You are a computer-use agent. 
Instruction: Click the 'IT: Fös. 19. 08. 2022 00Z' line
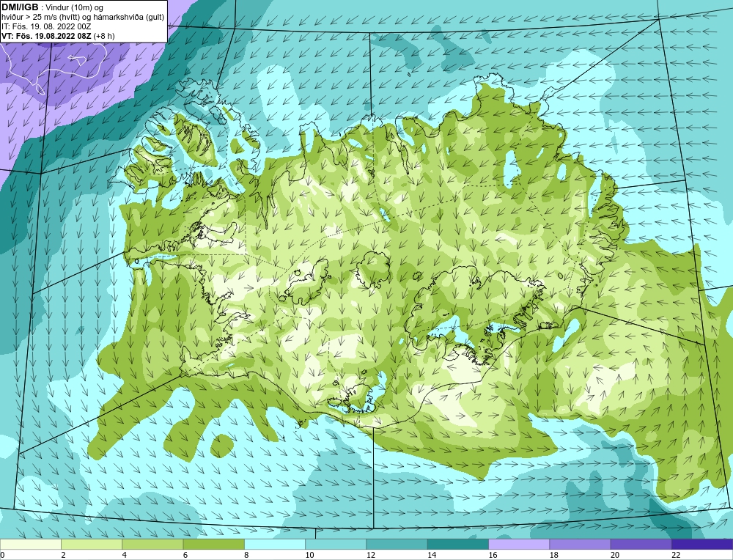coord(46,26)
